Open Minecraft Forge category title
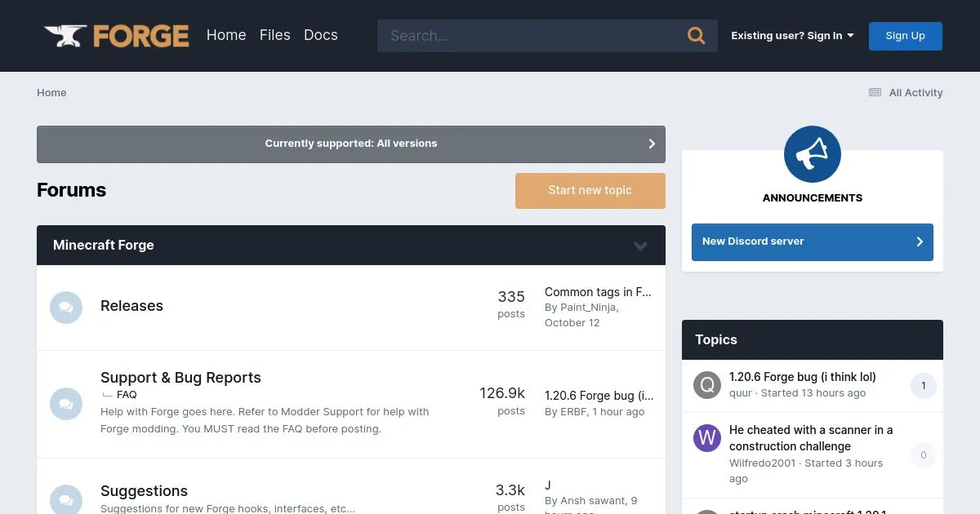Image resolution: width=980 pixels, height=514 pixels. 104,246
